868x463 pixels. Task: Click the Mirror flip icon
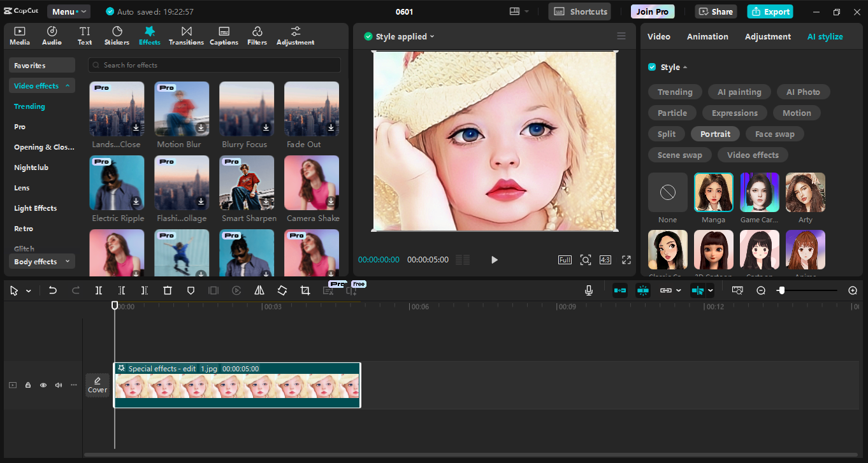(259, 290)
